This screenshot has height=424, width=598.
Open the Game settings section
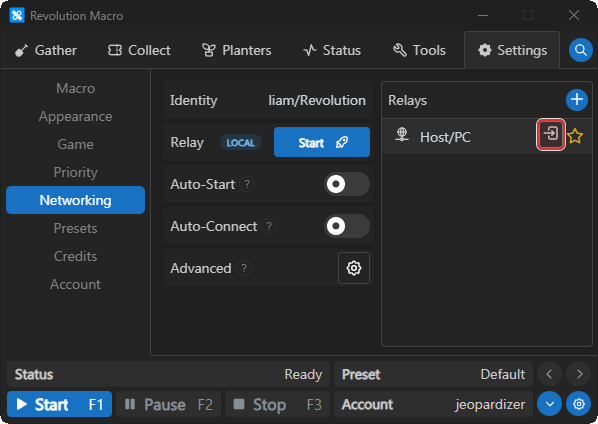(x=76, y=144)
